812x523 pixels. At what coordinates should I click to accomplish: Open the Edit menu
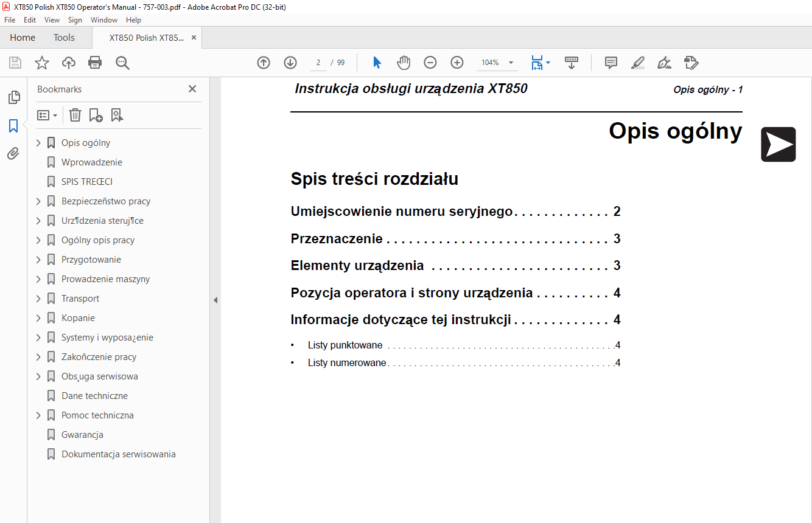point(30,20)
